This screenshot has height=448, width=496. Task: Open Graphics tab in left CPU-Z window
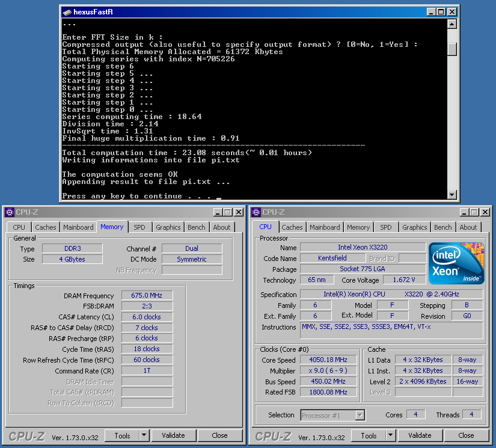pyautogui.click(x=168, y=227)
